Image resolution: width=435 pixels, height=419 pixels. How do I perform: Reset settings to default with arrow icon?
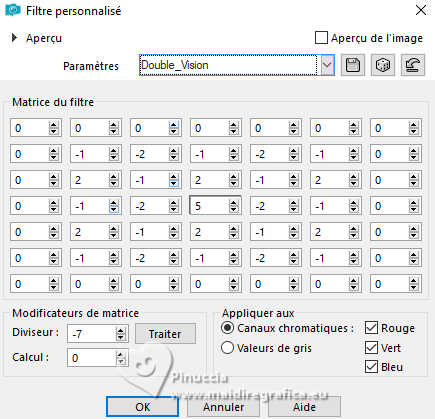click(x=413, y=65)
